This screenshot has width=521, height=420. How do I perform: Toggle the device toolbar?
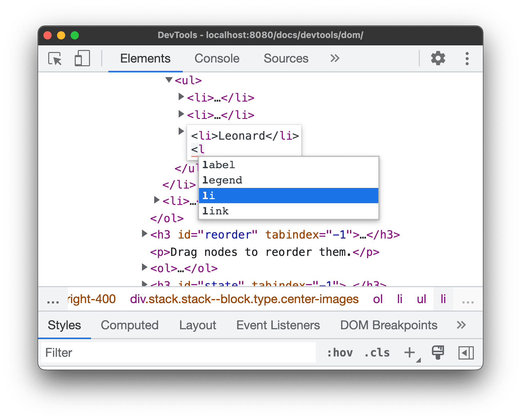point(82,58)
